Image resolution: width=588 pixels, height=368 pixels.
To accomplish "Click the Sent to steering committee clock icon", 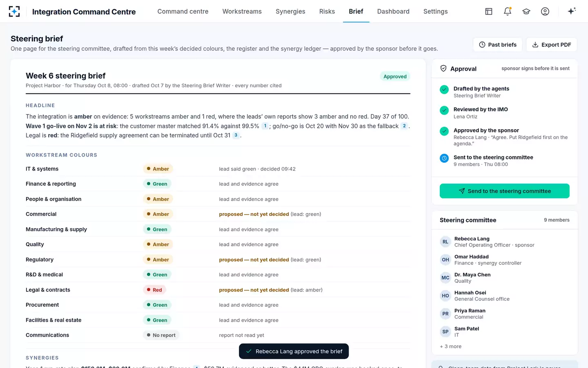I will [444, 158].
